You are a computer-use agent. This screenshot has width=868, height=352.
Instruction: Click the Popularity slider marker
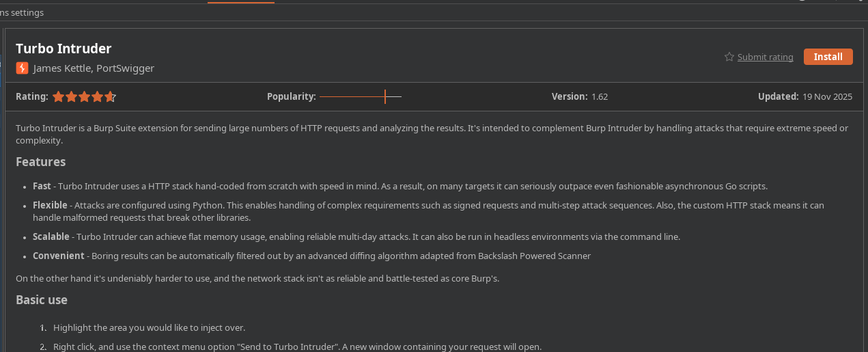pyautogui.click(x=385, y=96)
